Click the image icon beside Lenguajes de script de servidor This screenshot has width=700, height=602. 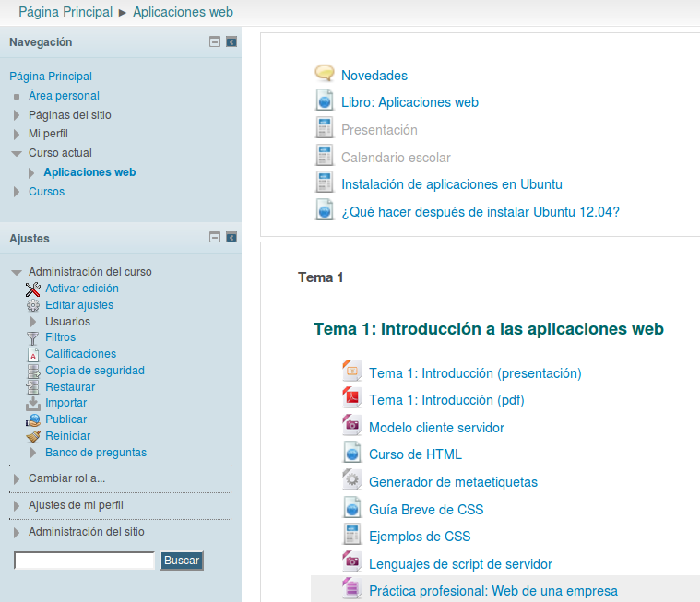pyautogui.click(x=351, y=561)
